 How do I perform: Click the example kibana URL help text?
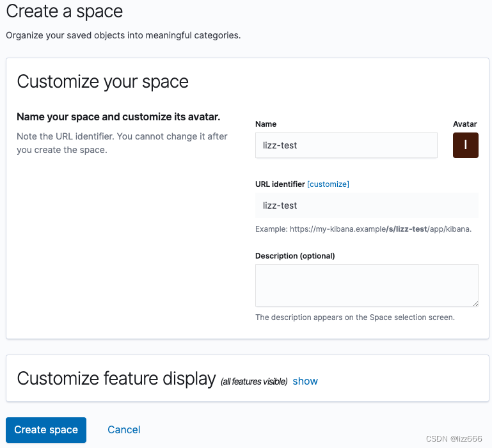pyautogui.click(x=363, y=229)
